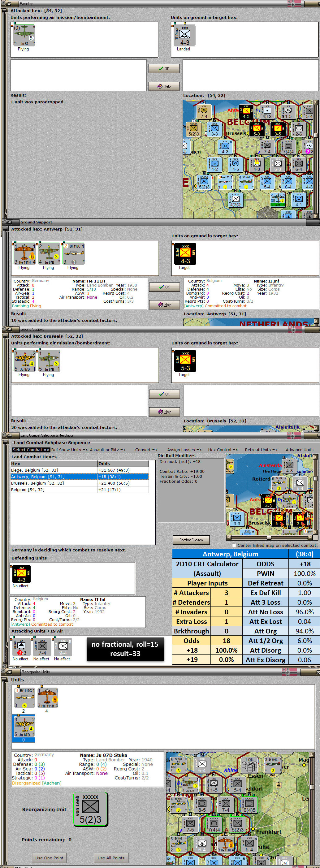The width and height of the screenshot is (320, 868).
Task: Select Ju 87B Stuka in Antwerp Ground Support
Action: coord(49,253)
